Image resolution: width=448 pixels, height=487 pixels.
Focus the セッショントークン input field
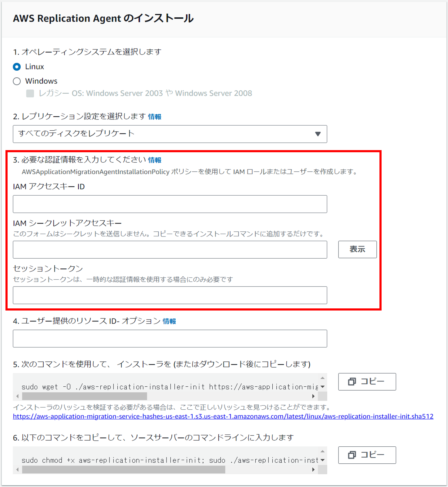click(170, 295)
